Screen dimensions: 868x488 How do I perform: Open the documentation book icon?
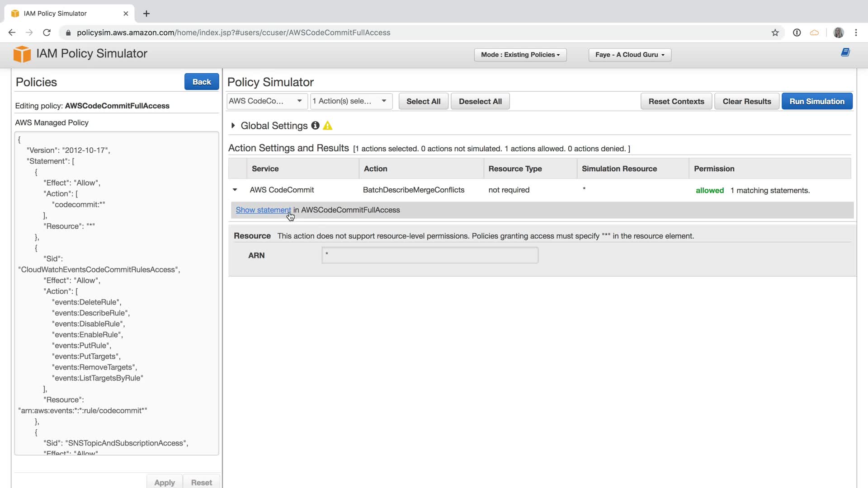point(845,52)
